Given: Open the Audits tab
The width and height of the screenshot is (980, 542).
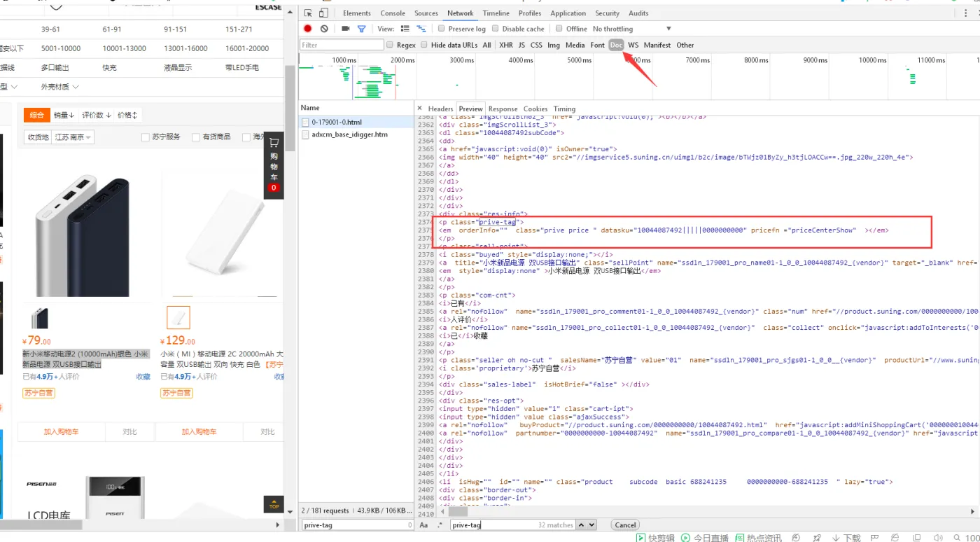Looking at the screenshot, I should [639, 13].
